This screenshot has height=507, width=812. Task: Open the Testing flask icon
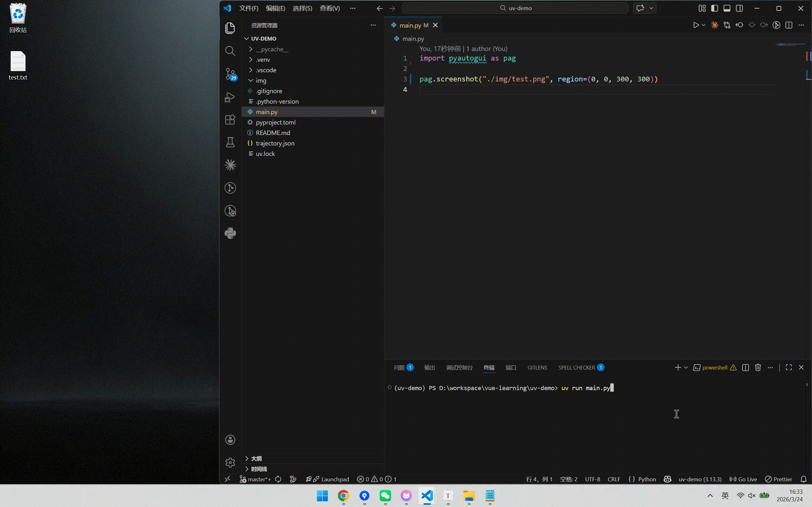(x=230, y=143)
